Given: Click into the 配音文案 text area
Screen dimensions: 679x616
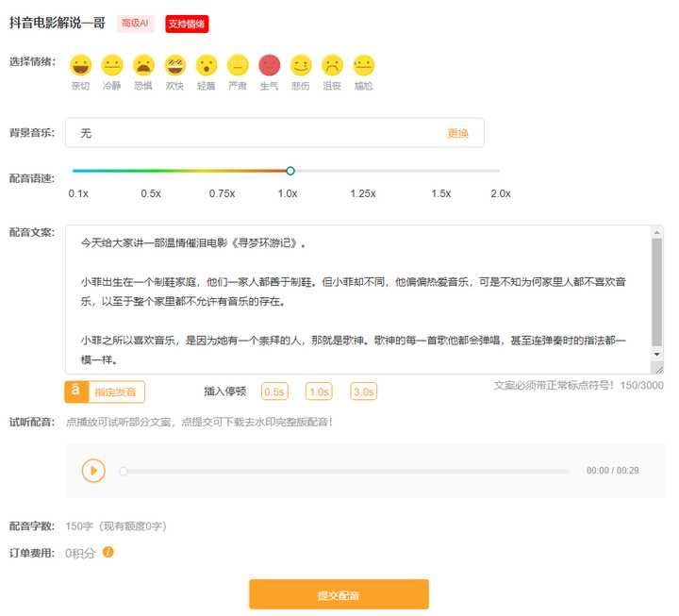Looking at the screenshot, I should click(x=357, y=299).
